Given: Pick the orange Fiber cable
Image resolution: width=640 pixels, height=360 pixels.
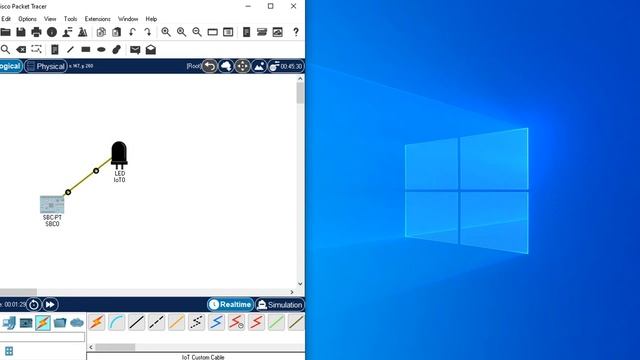Looking at the screenshot, I should coord(176,322).
